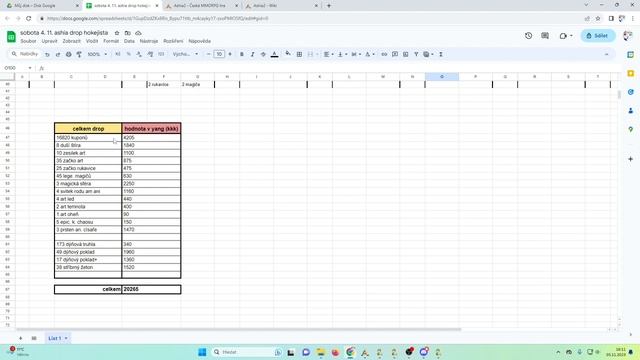Open the List 1 sheet tab
640x360 pixels.
point(57,338)
